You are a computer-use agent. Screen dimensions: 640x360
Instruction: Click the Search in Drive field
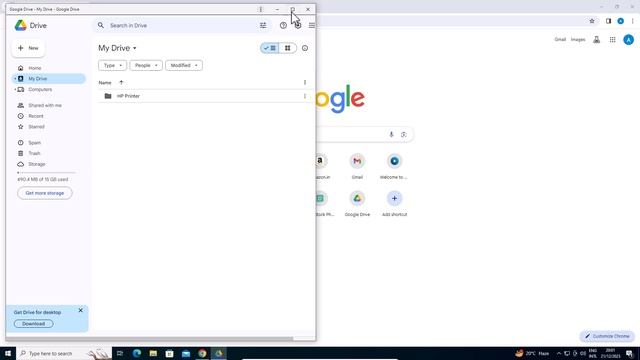[182, 25]
